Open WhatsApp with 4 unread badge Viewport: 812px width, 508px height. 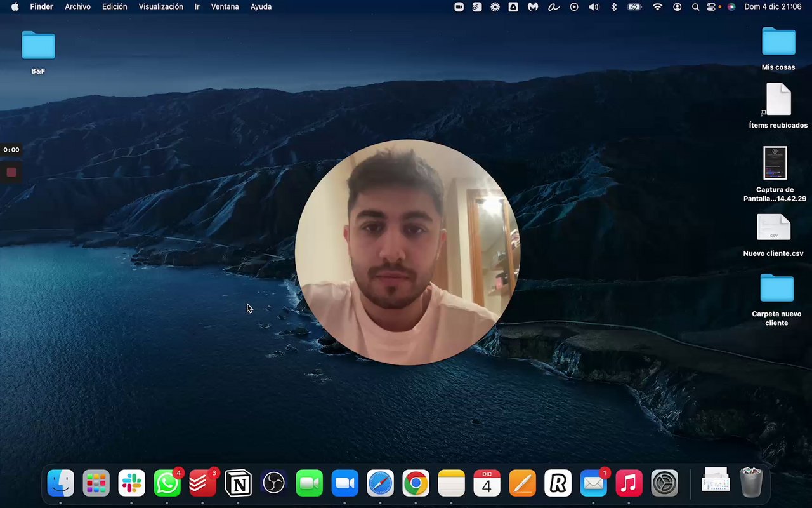[x=167, y=484]
